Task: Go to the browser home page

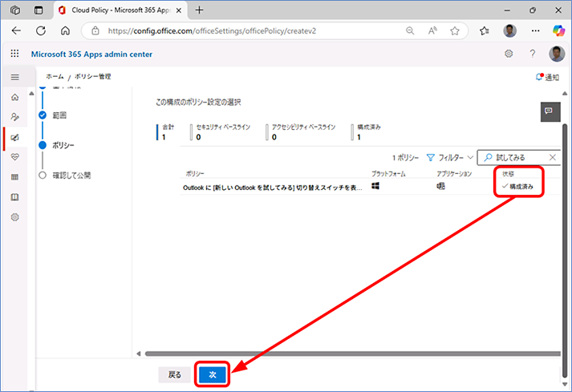Action: point(65,31)
